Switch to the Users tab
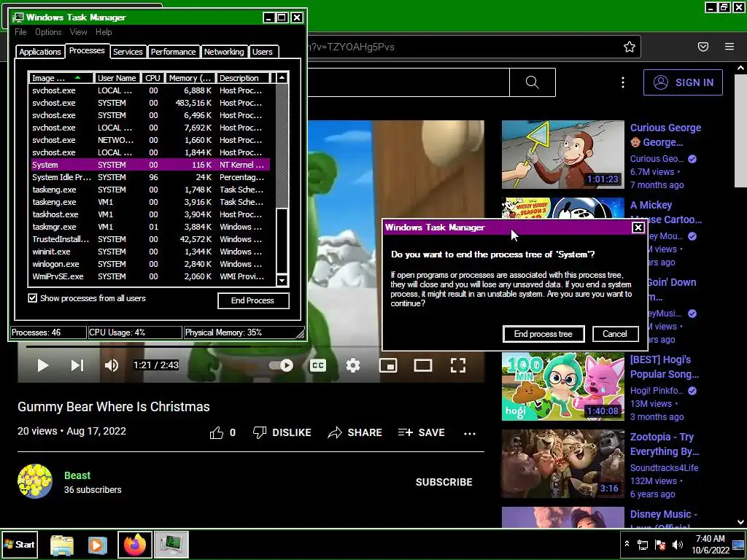The image size is (747, 560). click(x=263, y=52)
